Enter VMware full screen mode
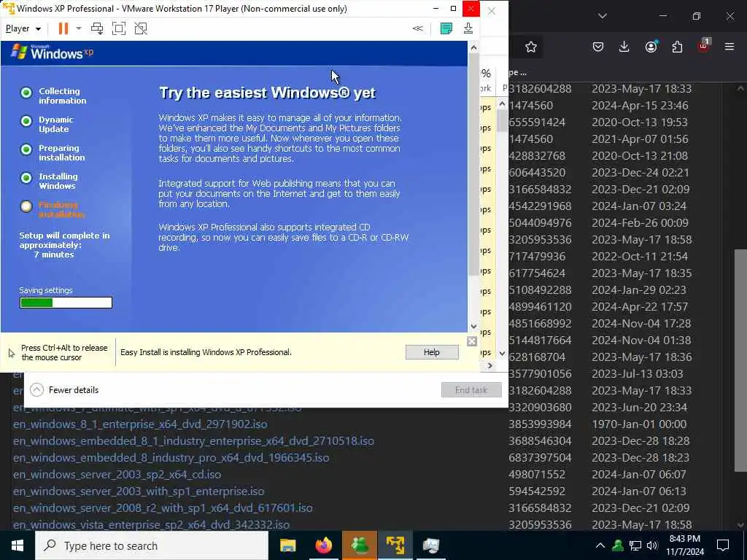 (119, 28)
